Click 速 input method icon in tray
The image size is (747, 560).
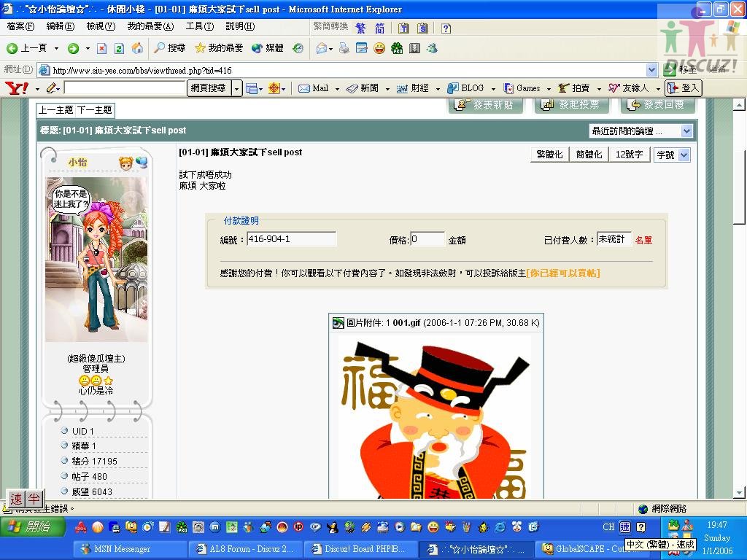[x=624, y=526]
